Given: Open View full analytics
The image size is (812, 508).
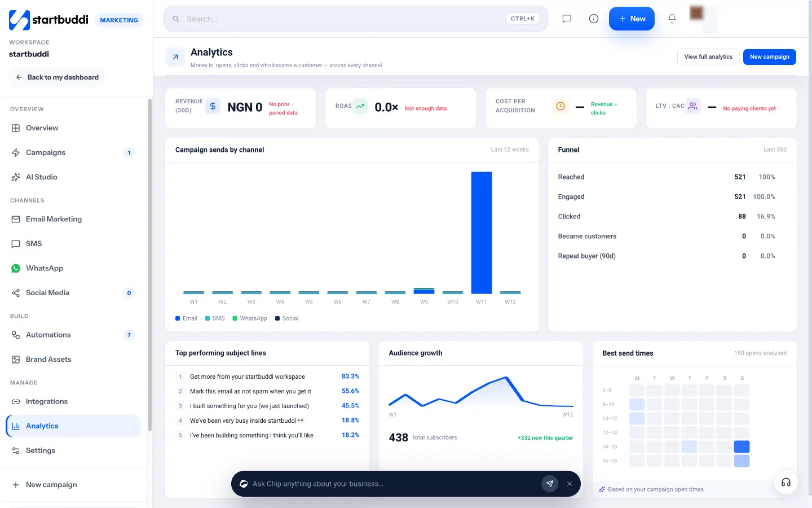Looking at the screenshot, I should [708, 57].
